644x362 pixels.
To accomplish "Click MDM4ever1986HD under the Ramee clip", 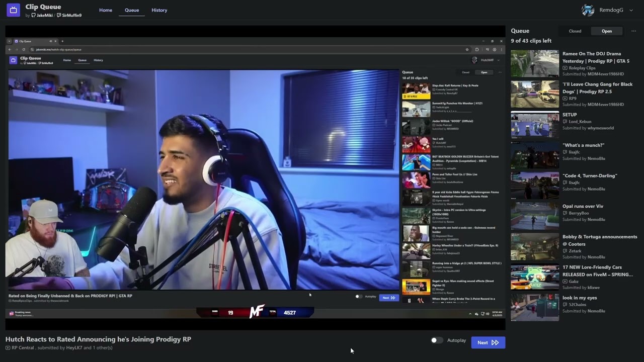I will point(606,74).
